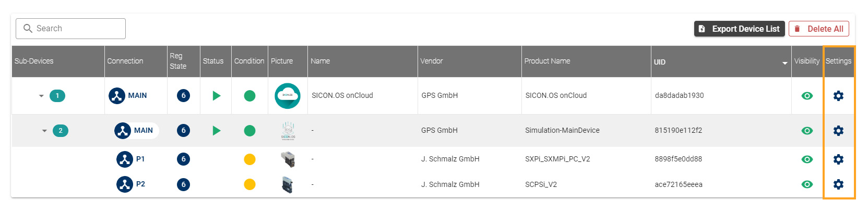Click Export Device List button
Image resolution: width=868 pixels, height=213 pixels.
[x=739, y=29]
